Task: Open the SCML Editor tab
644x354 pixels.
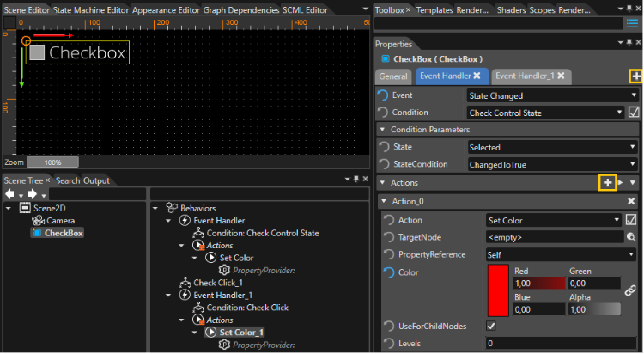Action: (x=305, y=9)
